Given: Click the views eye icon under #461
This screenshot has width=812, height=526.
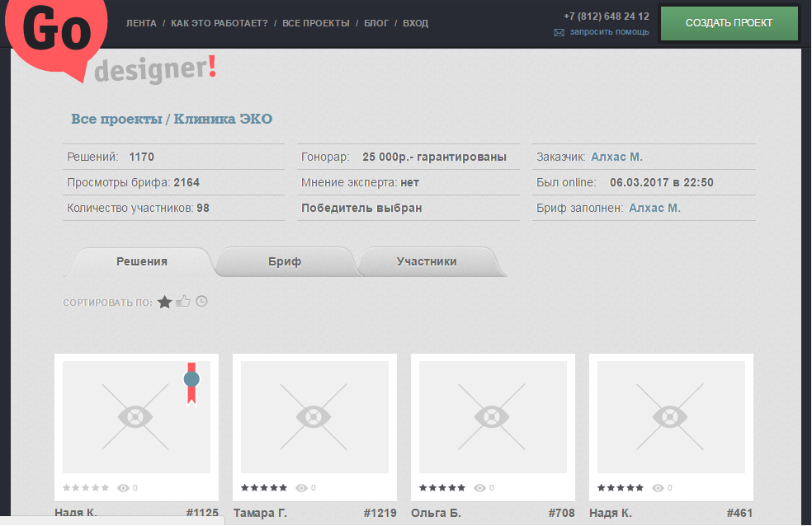Looking at the screenshot, I should (658, 488).
